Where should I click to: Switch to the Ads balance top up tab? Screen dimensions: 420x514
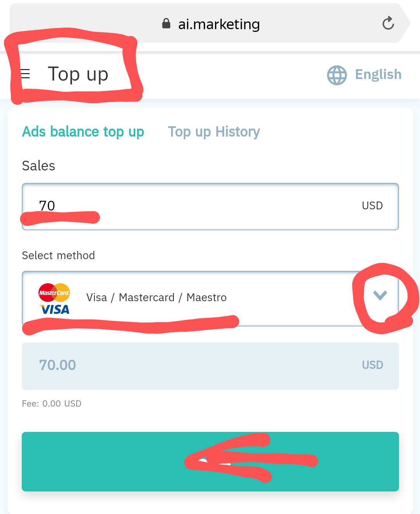point(83,132)
